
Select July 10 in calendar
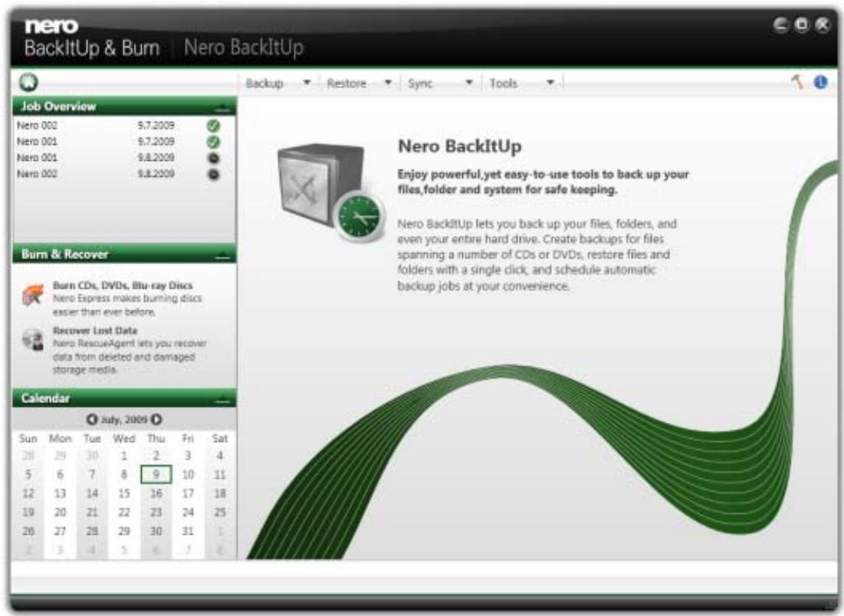(x=188, y=474)
